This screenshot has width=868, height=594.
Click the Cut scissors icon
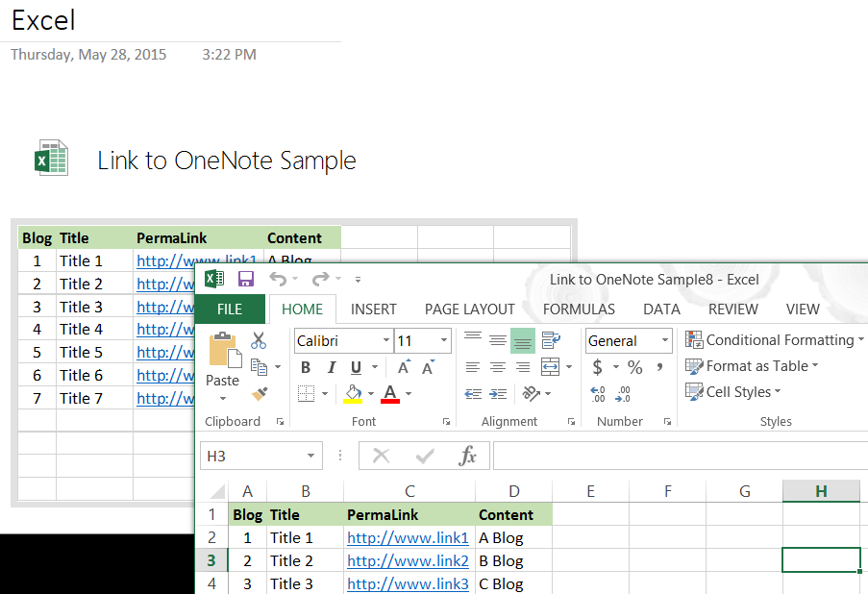point(259,340)
